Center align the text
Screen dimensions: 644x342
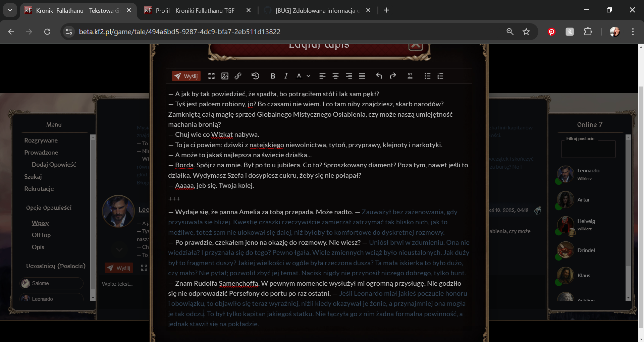click(x=335, y=76)
